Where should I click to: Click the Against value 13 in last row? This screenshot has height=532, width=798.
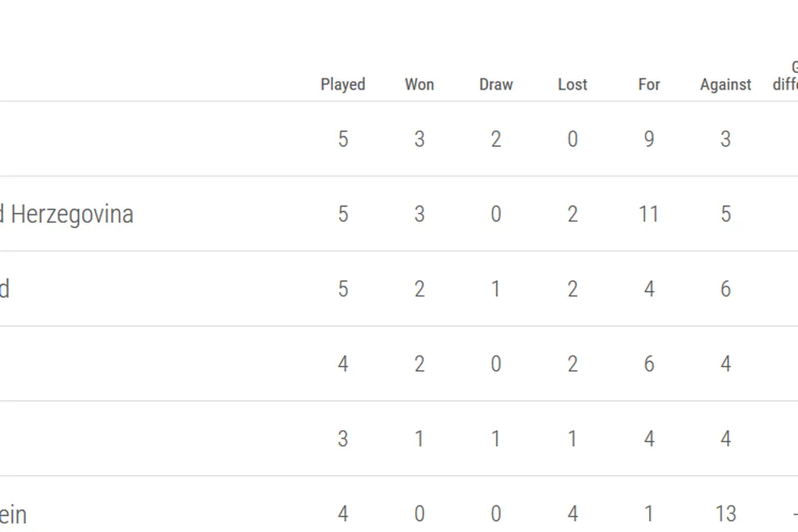pyautogui.click(x=726, y=515)
